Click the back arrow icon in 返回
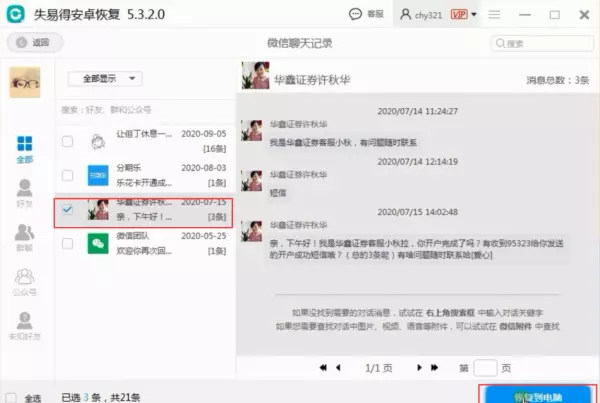Screen dimensions: 600x403 pyautogui.click(x=22, y=42)
